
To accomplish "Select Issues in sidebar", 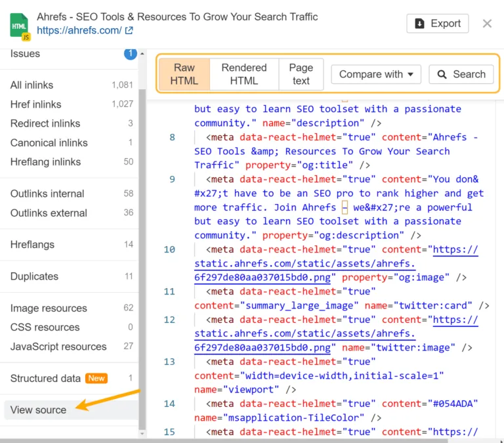I will (25, 54).
